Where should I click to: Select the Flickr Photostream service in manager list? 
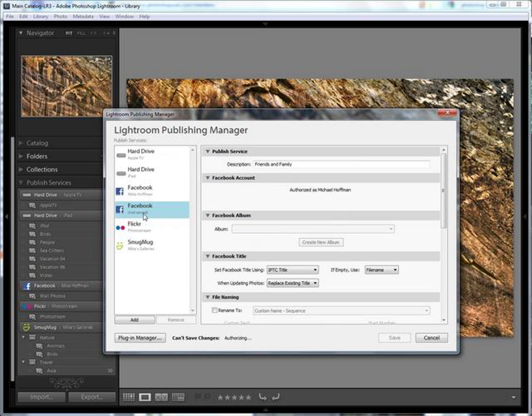point(152,227)
